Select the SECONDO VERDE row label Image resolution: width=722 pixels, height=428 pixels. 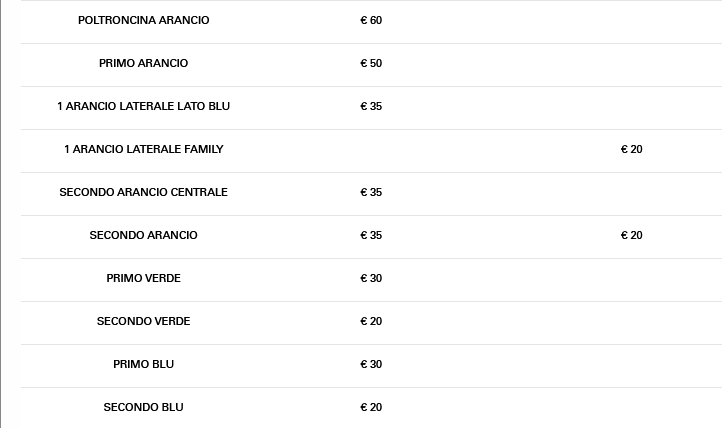143,321
